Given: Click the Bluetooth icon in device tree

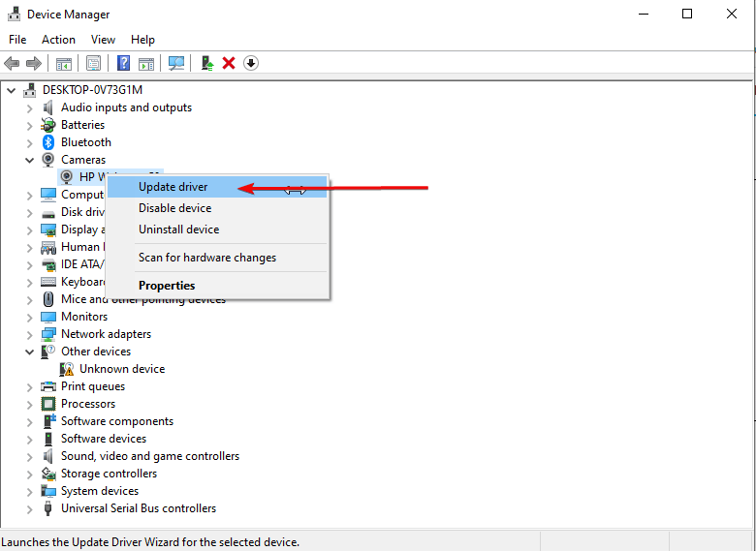Looking at the screenshot, I should click(x=48, y=142).
